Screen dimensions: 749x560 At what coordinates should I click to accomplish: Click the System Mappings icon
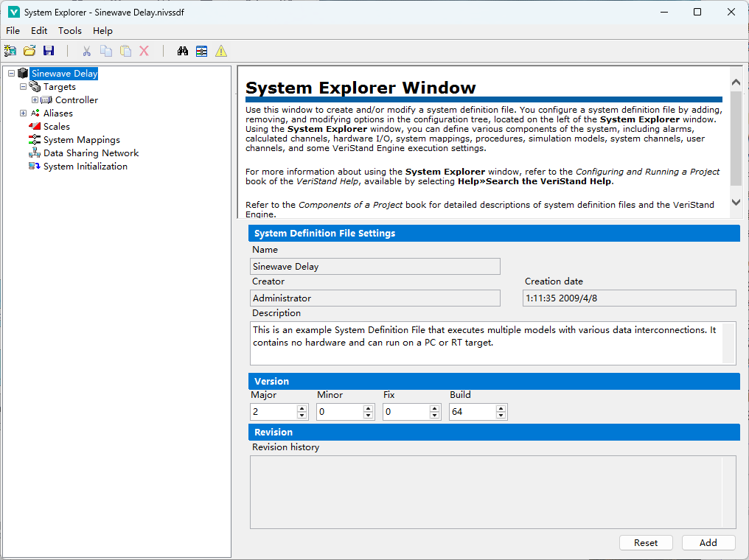[35, 139]
